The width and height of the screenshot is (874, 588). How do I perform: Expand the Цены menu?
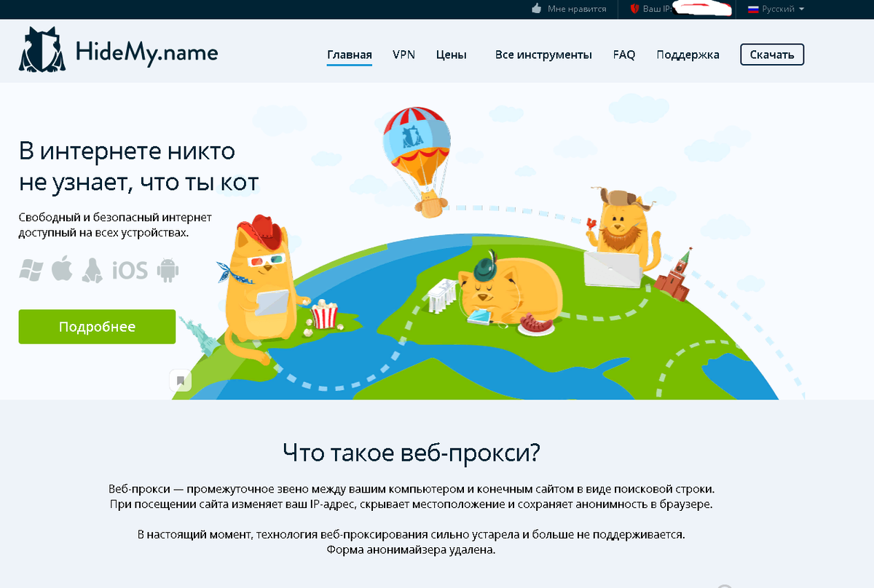tap(452, 55)
